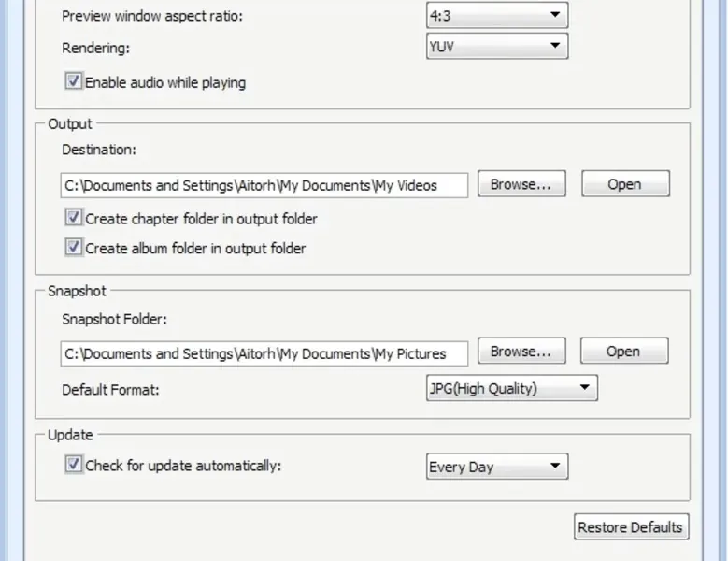The height and width of the screenshot is (561, 728).
Task: Disable Enable audio while playing checkbox
Action: click(x=74, y=82)
